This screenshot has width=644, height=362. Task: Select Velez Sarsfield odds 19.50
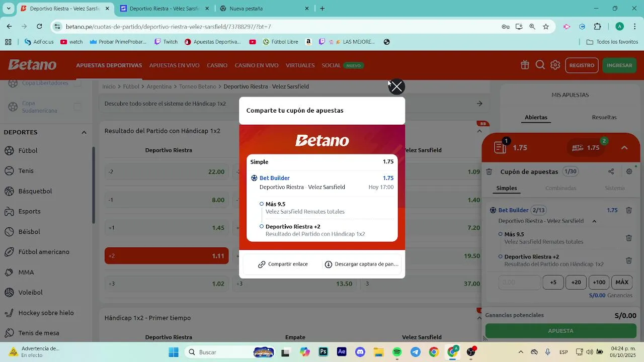pyautogui.click(x=443, y=256)
